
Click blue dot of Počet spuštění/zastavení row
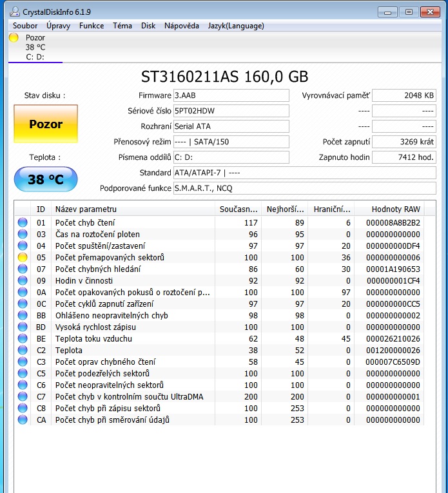[23, 246]
